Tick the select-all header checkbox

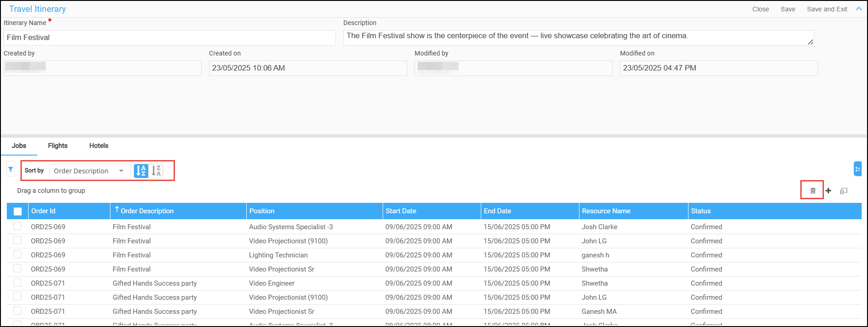click(18, 211)
